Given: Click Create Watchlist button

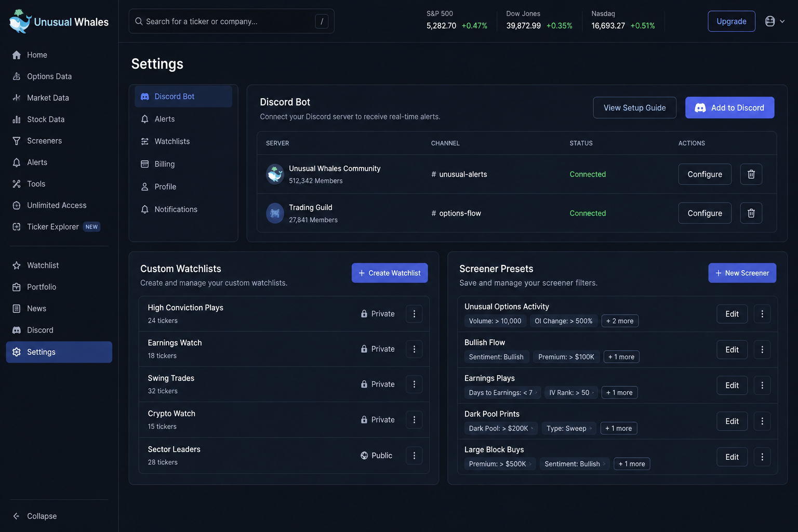Looking at the screenshot, I should (390, 273).
